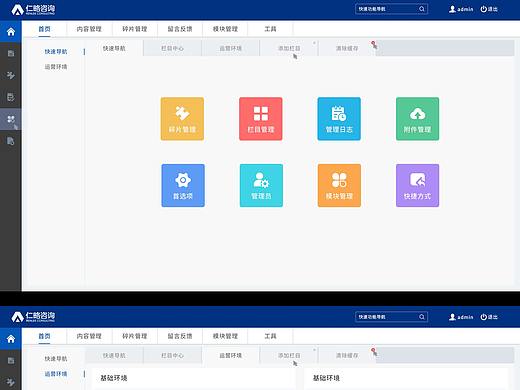Screen dimensions: 520x390
Task: Switch to the 快速导航 sub-tab in the upper screen
Action: (114, 48)
